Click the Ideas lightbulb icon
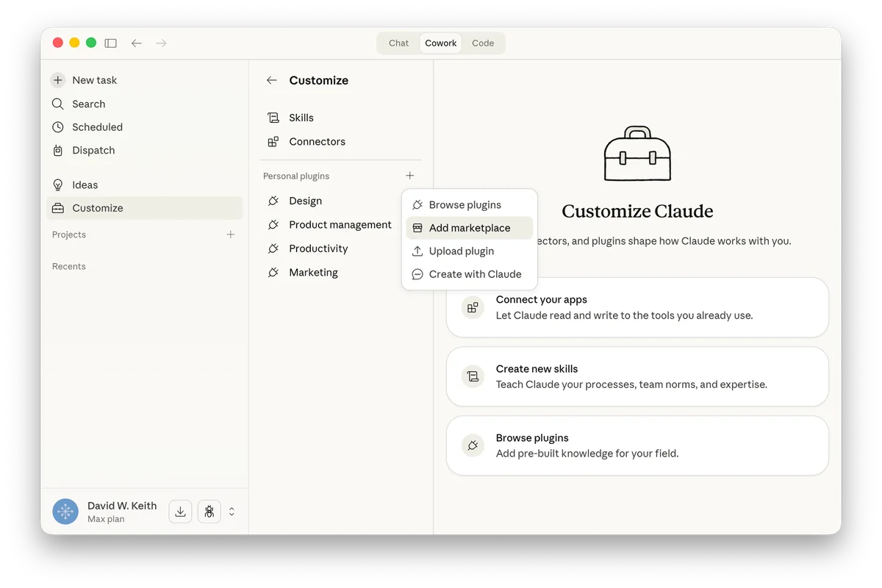 click(57, 184)
